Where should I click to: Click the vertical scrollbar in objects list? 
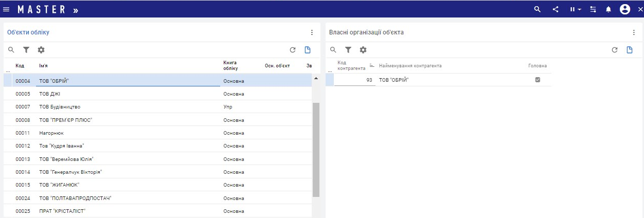[x=316, y=149]
